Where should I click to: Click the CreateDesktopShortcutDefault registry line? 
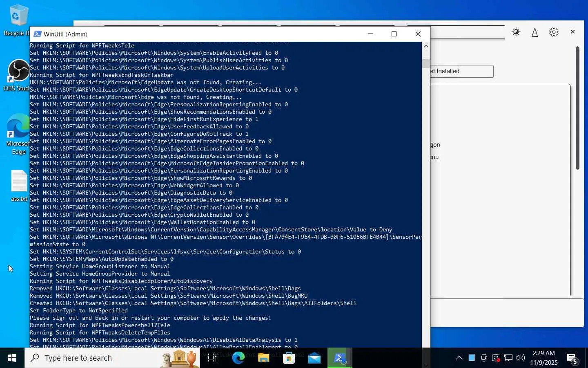pyautogui.click(x=164, y=90)
